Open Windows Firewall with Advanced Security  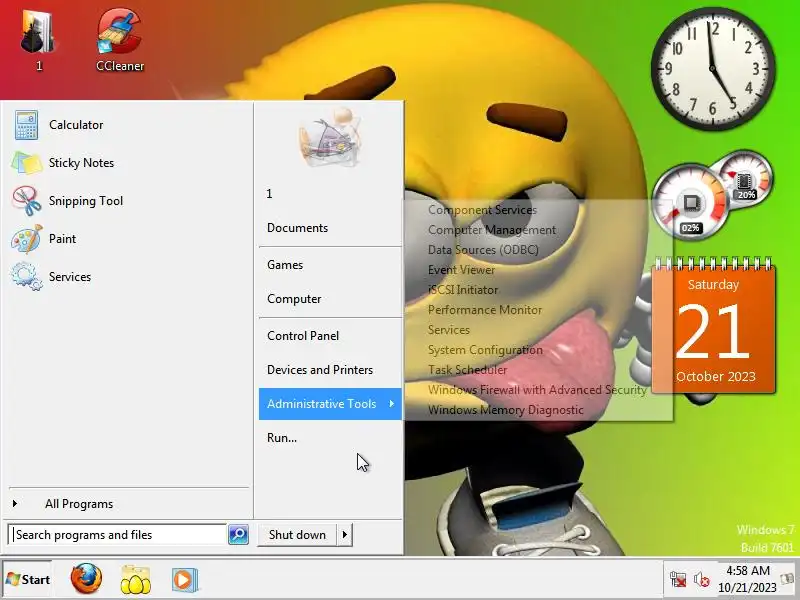(x=538, y=390)
